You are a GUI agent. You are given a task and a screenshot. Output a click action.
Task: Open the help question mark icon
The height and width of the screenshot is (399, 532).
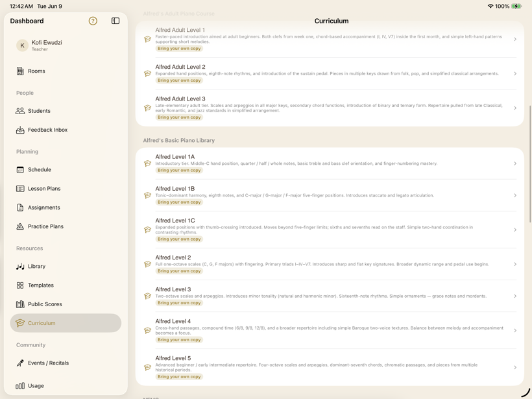point(93,21)
